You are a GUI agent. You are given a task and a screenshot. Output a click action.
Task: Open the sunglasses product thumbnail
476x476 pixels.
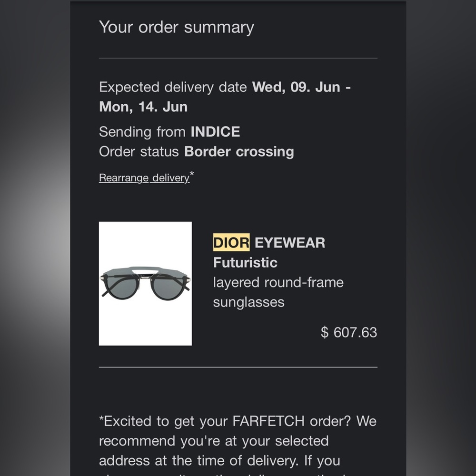145,283
